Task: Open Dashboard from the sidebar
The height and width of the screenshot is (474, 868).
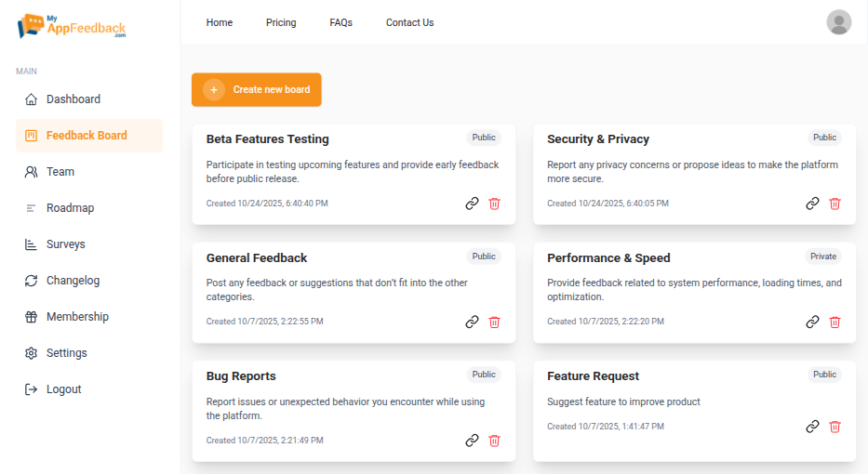Action: 73,99
